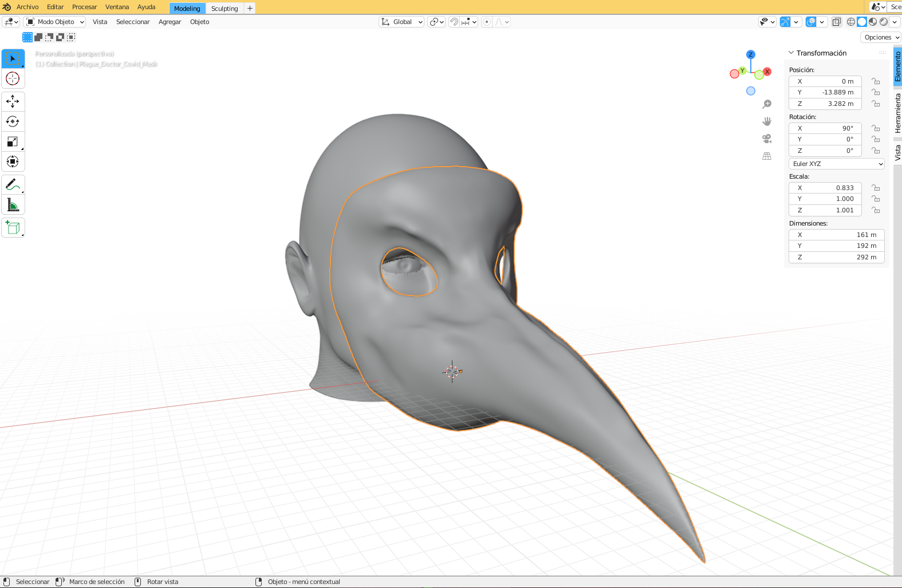This screenshot has width=902, height=588.
Task: Open the Opciones button
Action: (881, 37)
